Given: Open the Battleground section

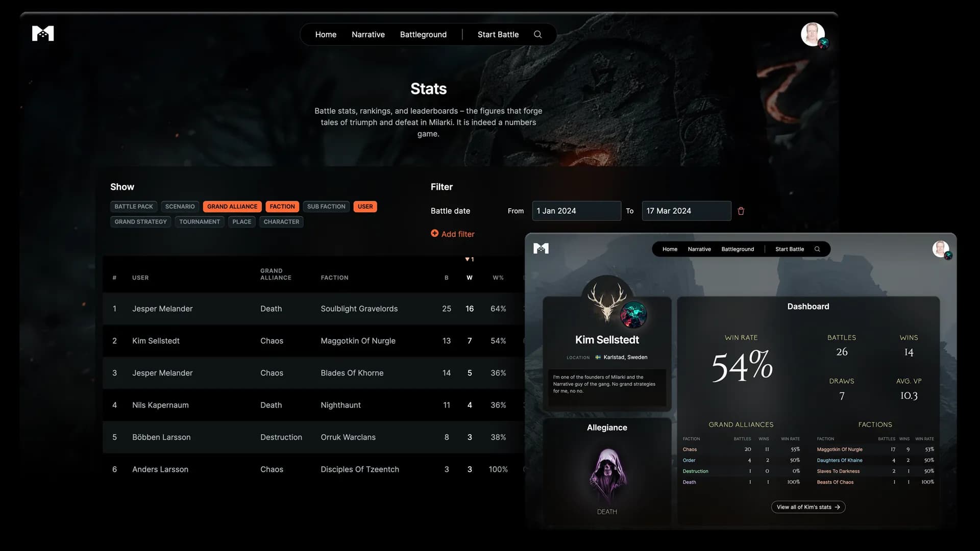Looking at the screenshot, I should 423,34.
